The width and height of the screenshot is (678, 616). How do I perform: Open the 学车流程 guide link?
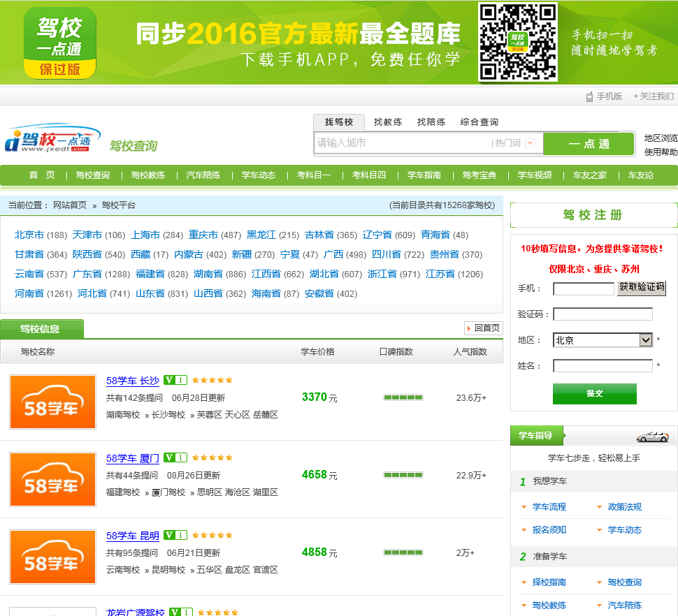coord(549,507)
